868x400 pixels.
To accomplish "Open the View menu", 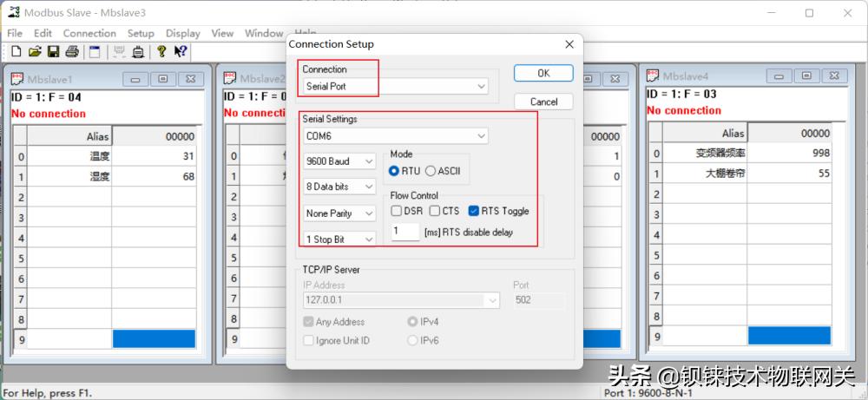I will [x=222, y=33].
